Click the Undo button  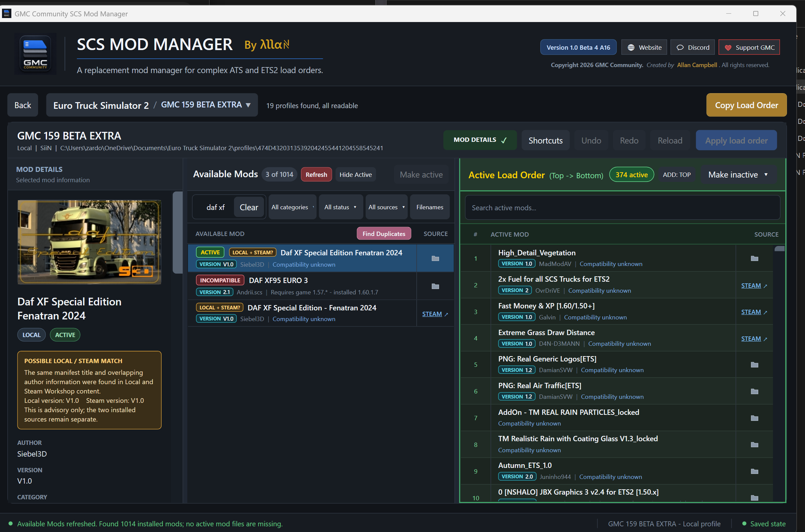591,140
